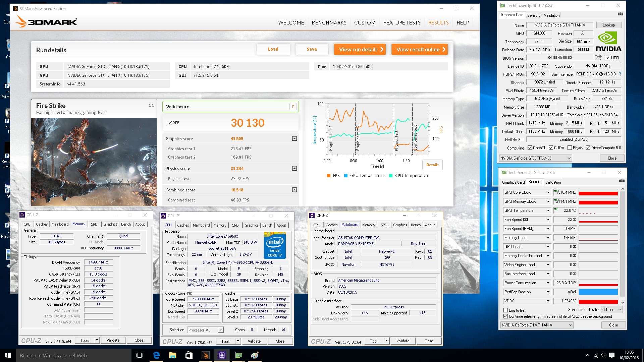Toggle the CUDA checkbox in GPU-Z
Image resolution: width=644 pixels, height=362 pixels.
point(551,148)
